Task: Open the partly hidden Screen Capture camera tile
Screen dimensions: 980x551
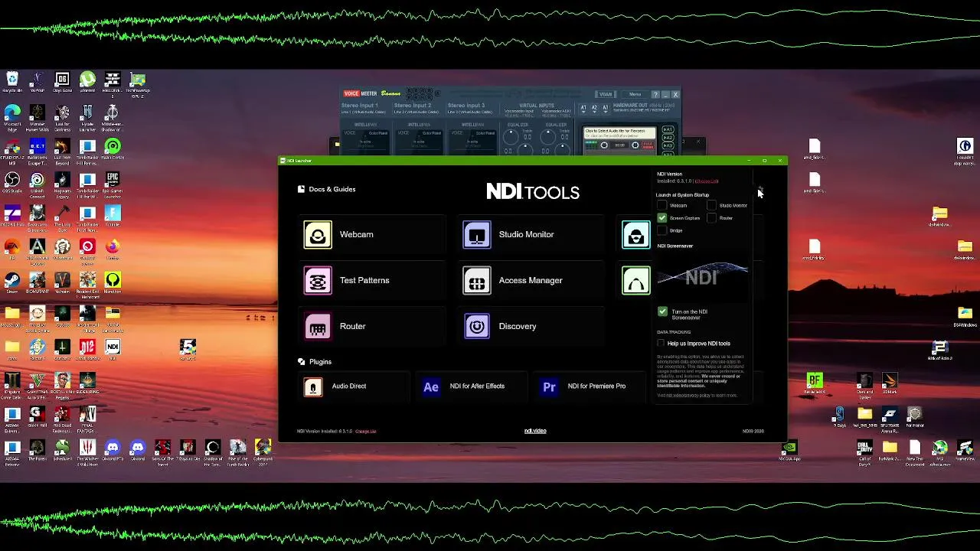Action: click(x=636, y=234)
